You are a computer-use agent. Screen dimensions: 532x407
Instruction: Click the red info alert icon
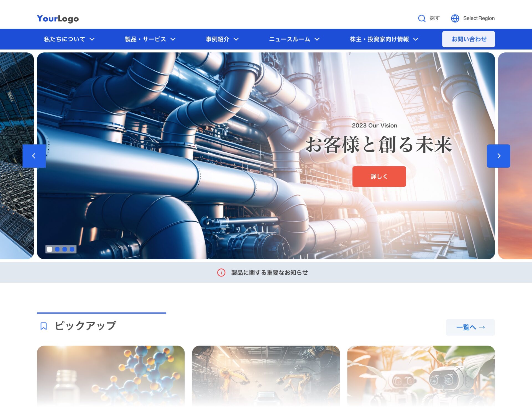point(221,273)
